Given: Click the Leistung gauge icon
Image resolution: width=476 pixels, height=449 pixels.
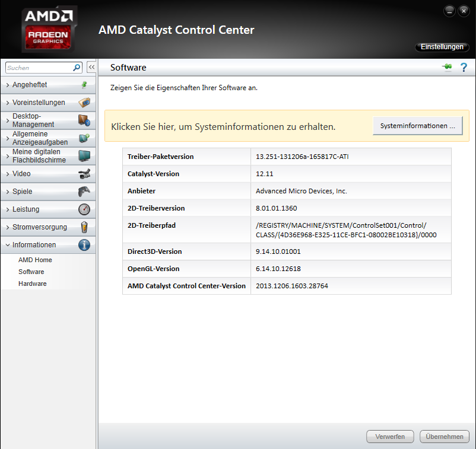Looking at the screenshot, I should click(84, 209).
